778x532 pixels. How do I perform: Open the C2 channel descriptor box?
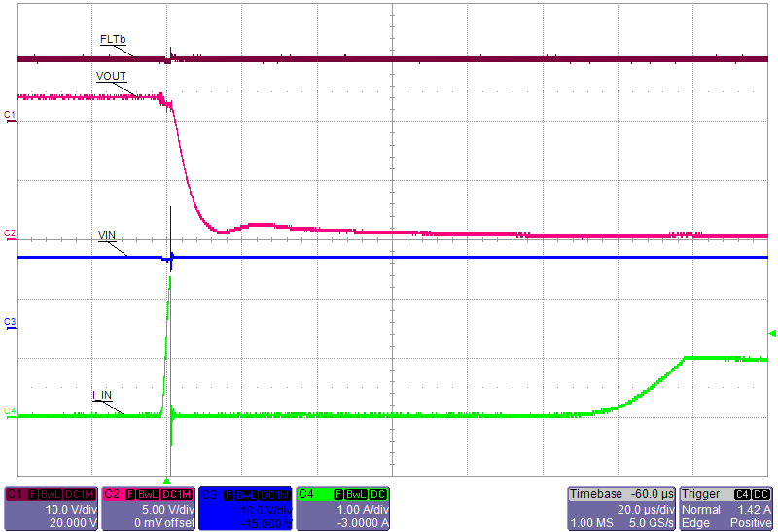click(x=148, y=509)
